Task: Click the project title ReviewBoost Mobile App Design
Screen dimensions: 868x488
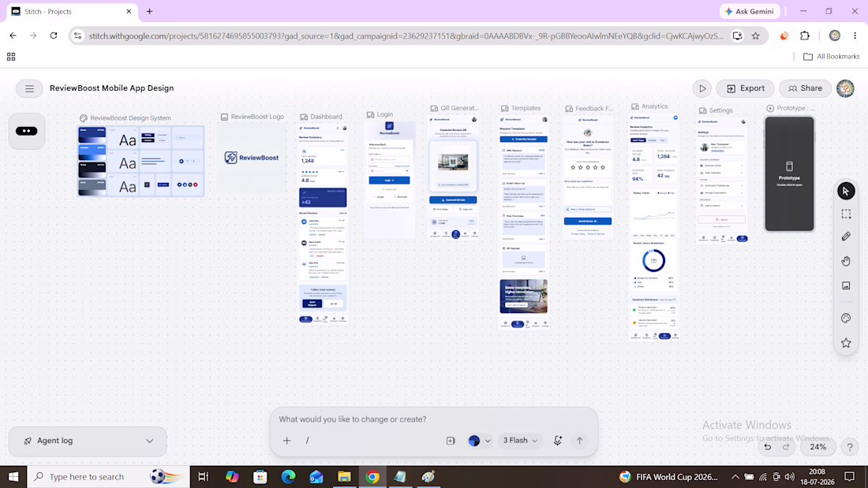Action: [112, 88]
